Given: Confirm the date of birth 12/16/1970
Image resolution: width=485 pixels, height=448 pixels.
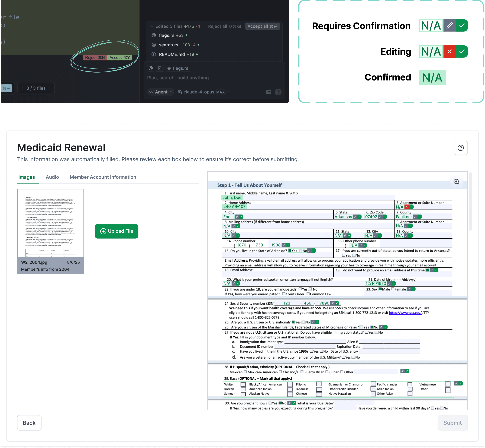Looking at the screenshot, I should [x=394, y=283].
